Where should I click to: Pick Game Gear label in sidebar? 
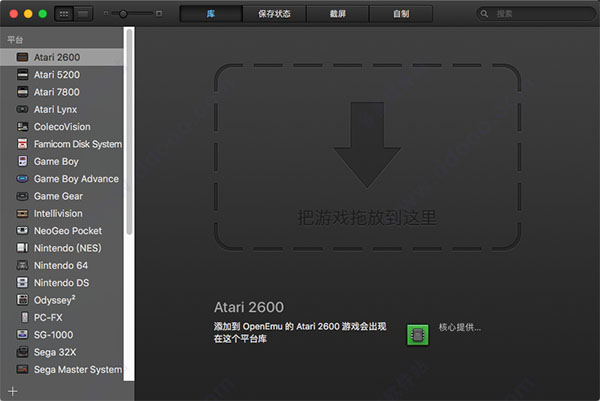pyautogui.click(x=58, y=196)
